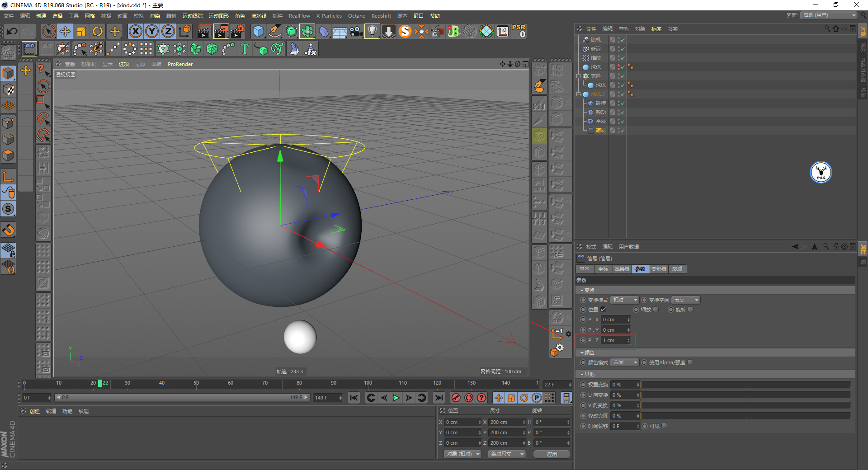This screenshot has height=470, width=868.
Task: Activate the Rotate tool
Action: pos(98,31)
